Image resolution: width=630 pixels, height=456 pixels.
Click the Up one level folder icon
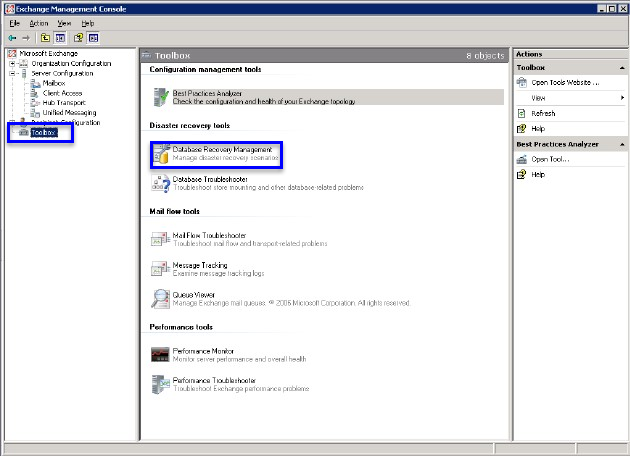click(45, 38)
